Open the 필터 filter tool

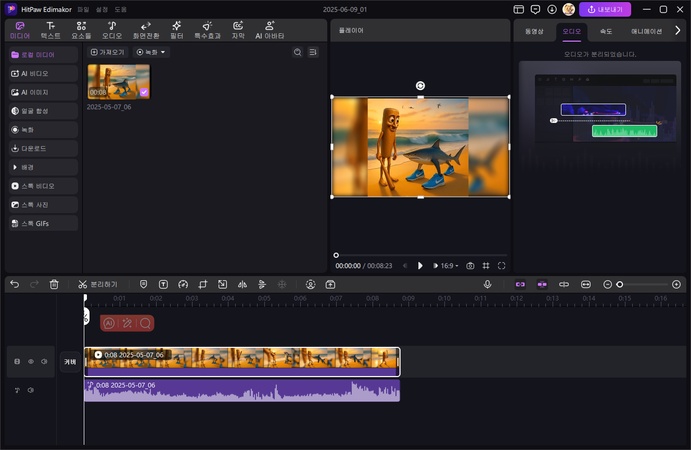pyautogui.click(x=176, y=30)
